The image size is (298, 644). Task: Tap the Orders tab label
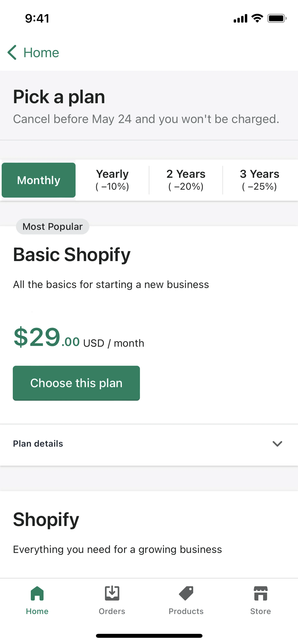tap(112, 611)
